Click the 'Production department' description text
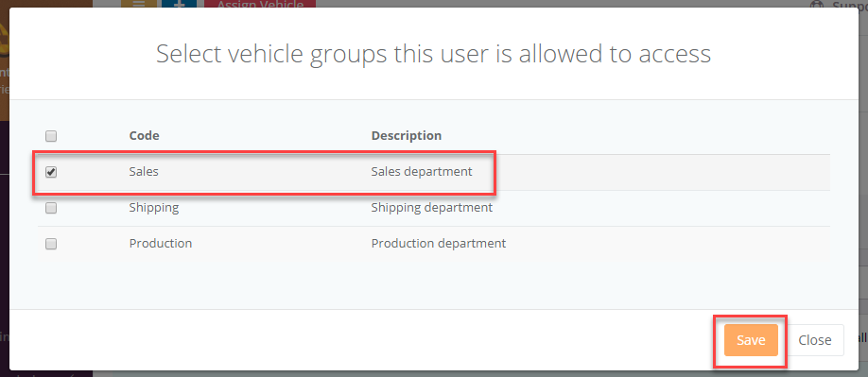Screen dimensions: 868x377 pos(439,243)
